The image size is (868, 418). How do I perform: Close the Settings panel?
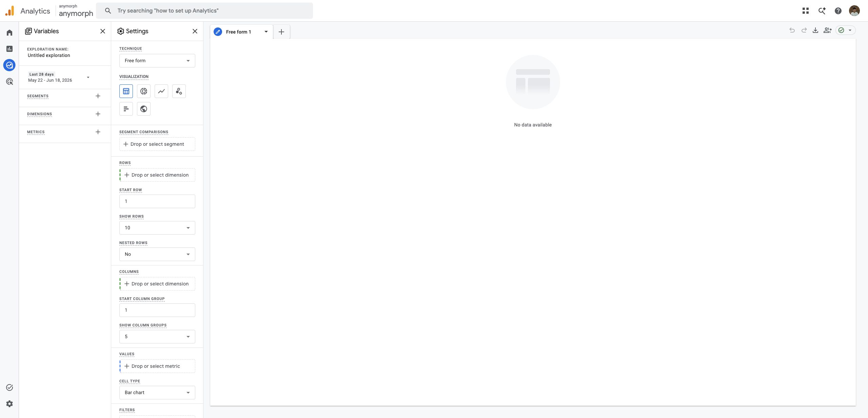[x=195, y=31]
